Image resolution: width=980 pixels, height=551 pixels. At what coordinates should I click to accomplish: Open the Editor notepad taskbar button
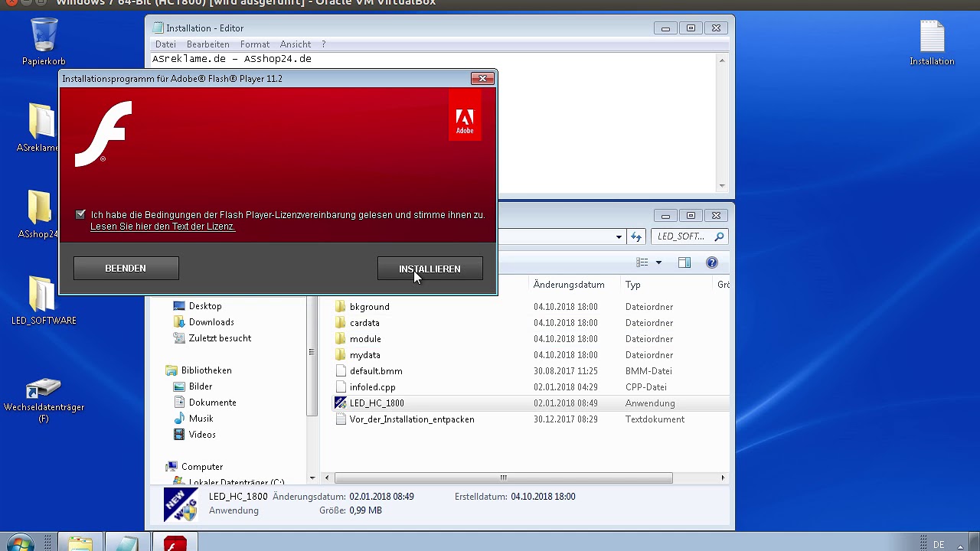pos(127,543)
